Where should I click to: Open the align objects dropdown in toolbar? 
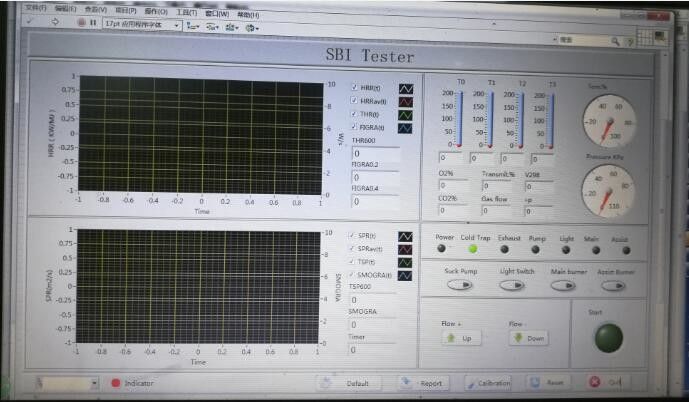click(x=193, y=25)
